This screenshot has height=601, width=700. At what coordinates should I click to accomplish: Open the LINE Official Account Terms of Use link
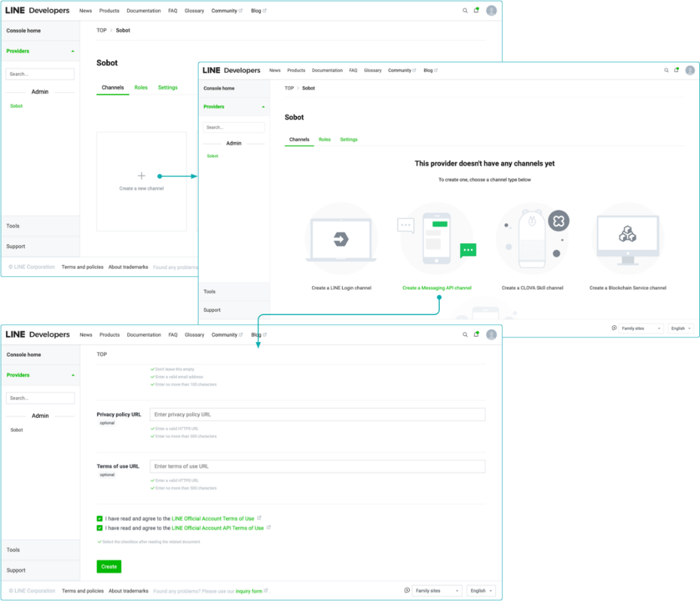pos(213,518)
